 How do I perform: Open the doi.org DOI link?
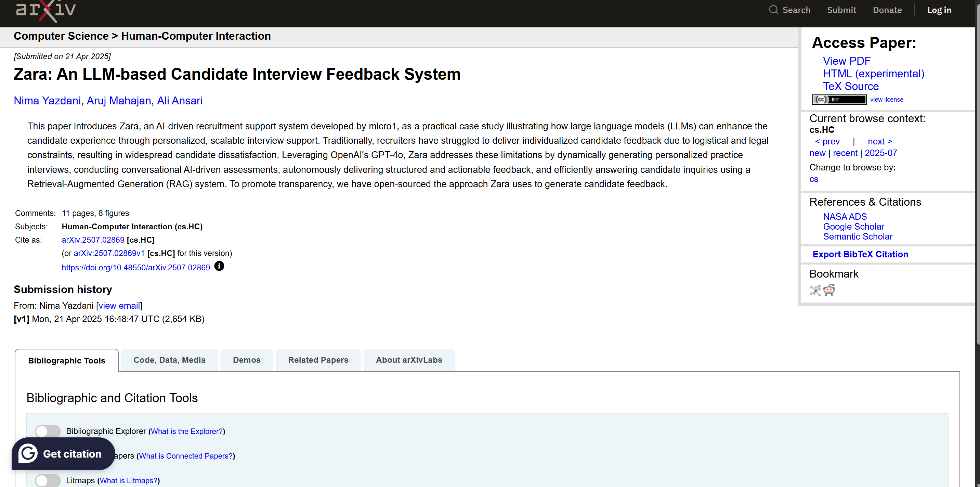[x=136, y=267]
